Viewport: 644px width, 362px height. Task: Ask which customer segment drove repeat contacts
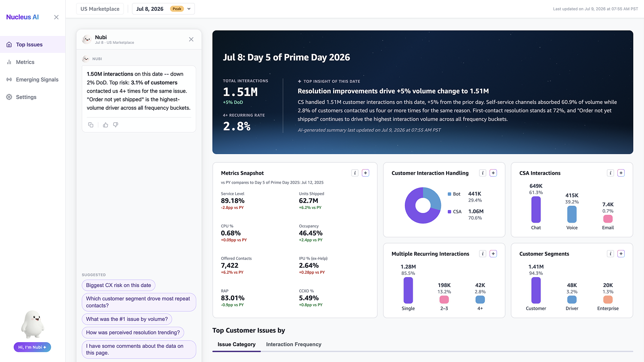click(x=139, y=302)
